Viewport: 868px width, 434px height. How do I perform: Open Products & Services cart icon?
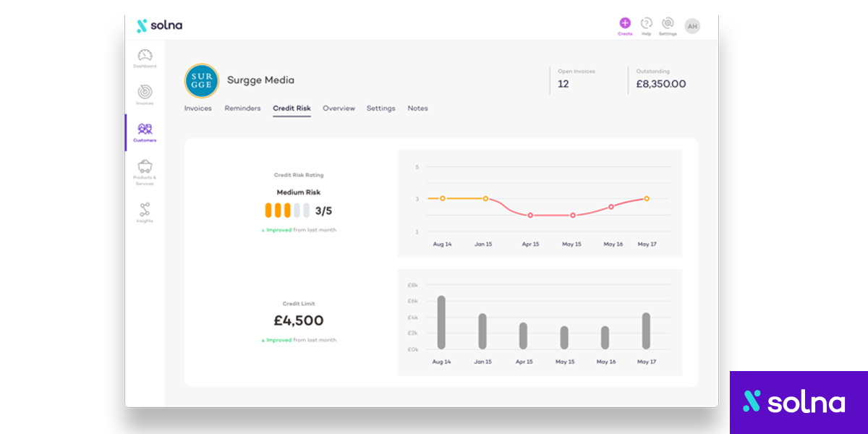[145, 166]
